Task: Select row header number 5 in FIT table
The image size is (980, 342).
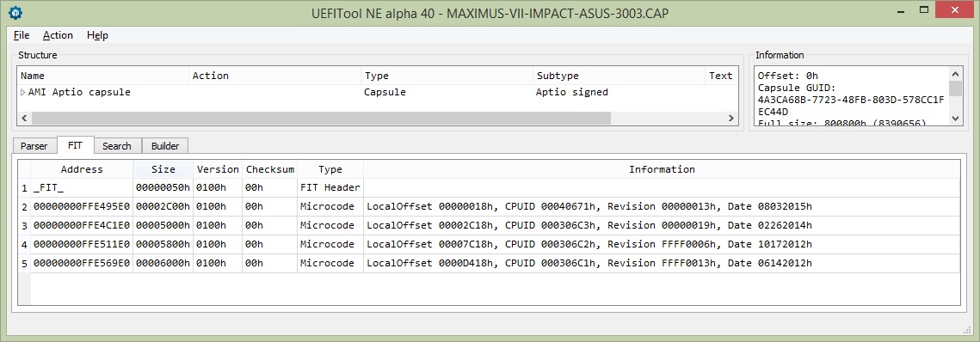Action: pyautogui.click(x=24, y=263)
